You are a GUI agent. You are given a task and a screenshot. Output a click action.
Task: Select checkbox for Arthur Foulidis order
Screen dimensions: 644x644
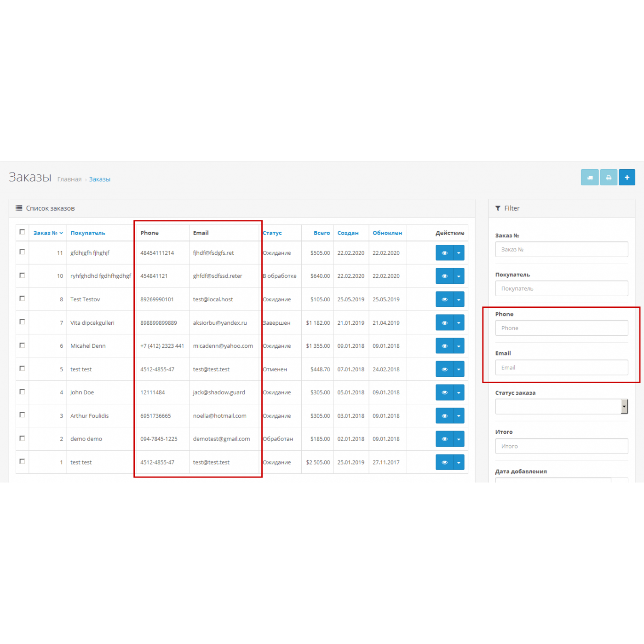[x=22, y=415]
